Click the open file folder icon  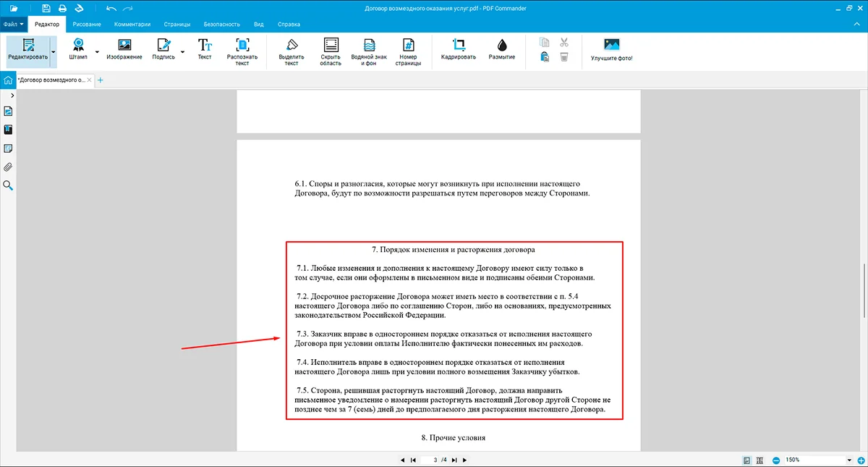(13, 8)
